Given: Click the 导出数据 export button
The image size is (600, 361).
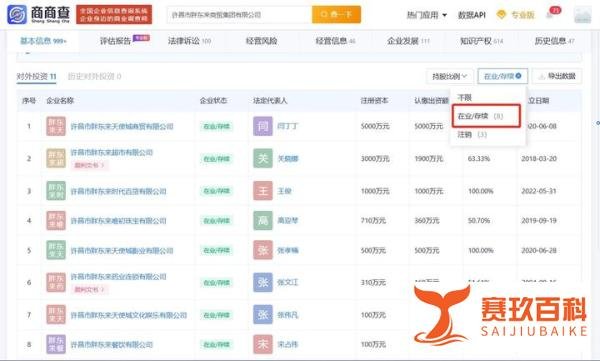Looking at the screenshot, I should point(557,76).
